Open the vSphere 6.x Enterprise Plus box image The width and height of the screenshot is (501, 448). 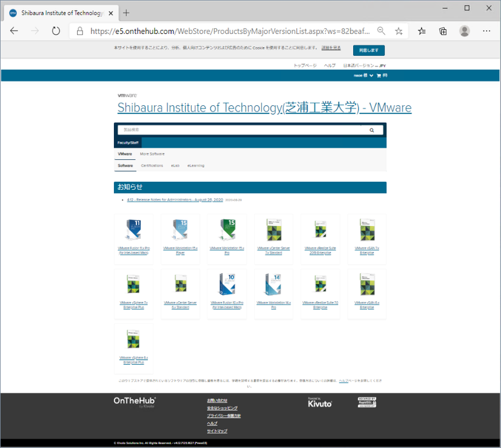133,339
